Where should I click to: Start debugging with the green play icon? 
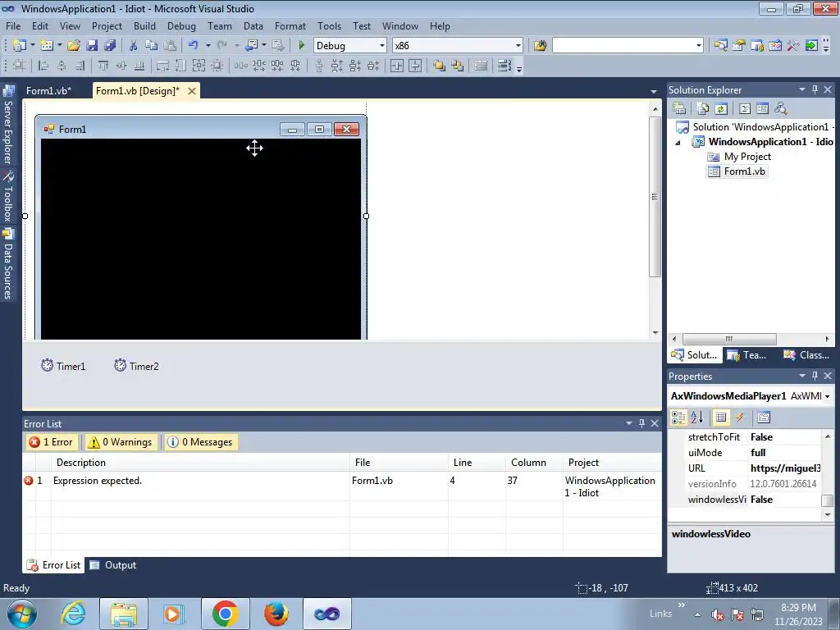(301, 46)
